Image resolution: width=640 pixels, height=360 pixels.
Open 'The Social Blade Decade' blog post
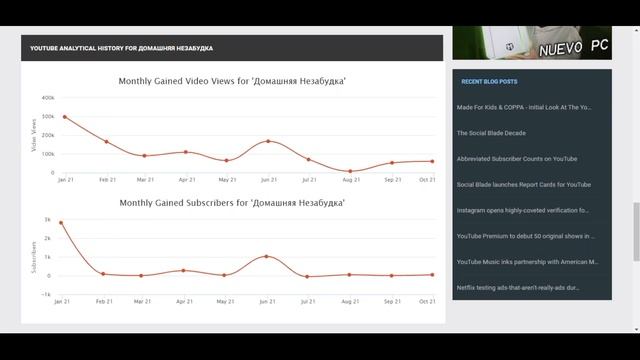pyautogui.click(x=491, y=133)
